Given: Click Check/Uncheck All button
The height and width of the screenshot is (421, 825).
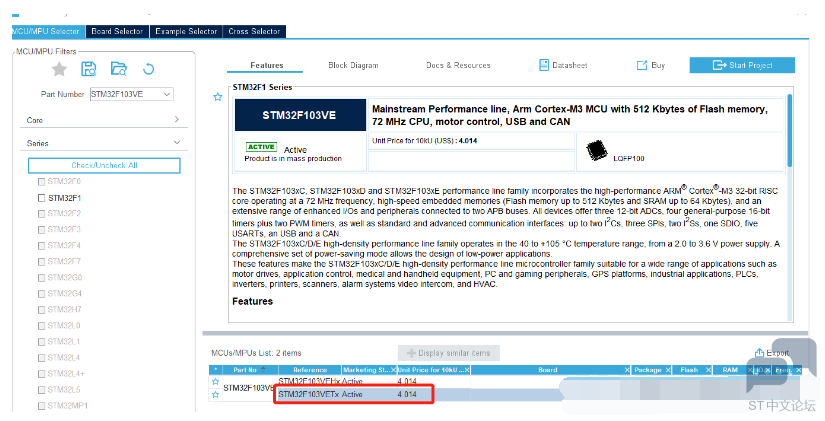Looking at the screenshot, I should [x=104, y=165].
